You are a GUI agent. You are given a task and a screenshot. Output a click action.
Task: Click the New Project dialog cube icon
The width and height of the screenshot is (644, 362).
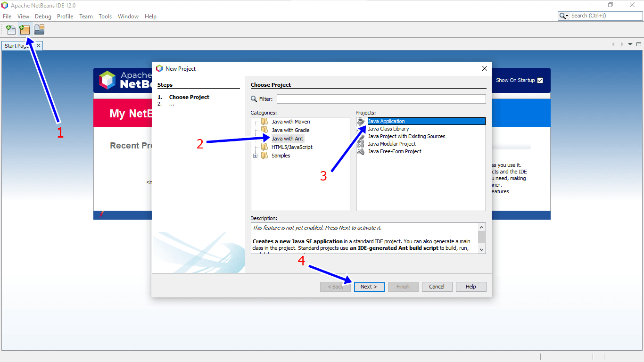point(159,68)
